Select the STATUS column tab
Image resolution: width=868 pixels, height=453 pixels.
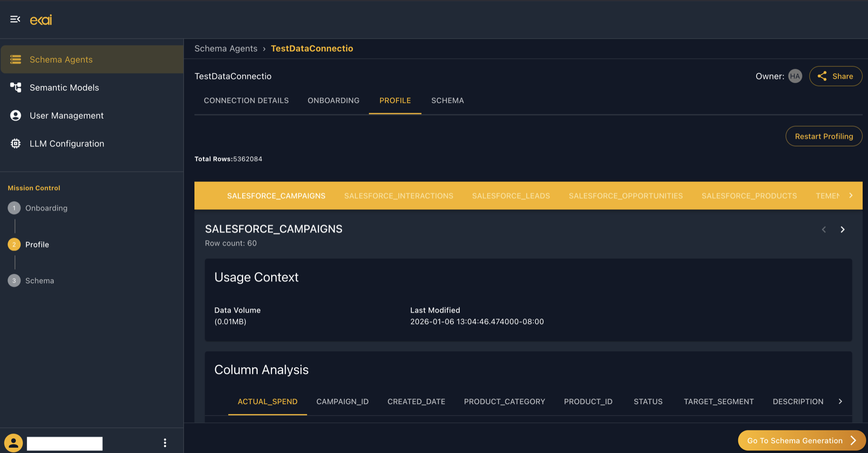648,401
